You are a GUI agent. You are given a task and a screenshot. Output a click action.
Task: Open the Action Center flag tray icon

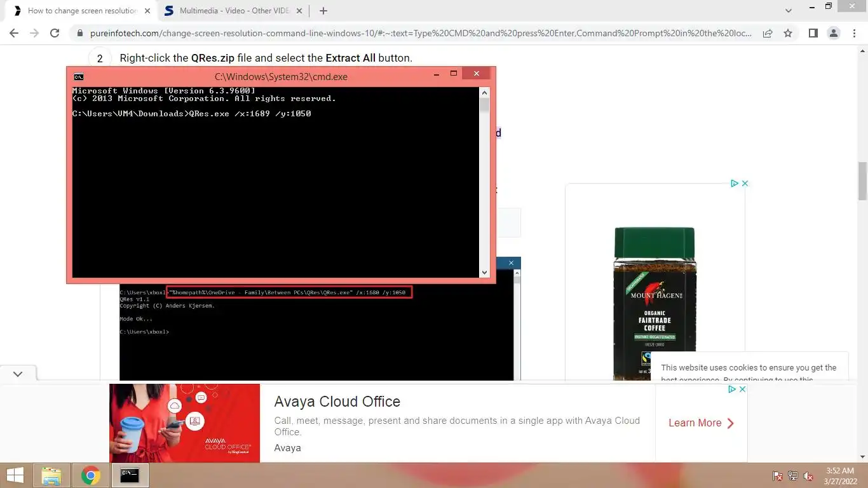777,476
